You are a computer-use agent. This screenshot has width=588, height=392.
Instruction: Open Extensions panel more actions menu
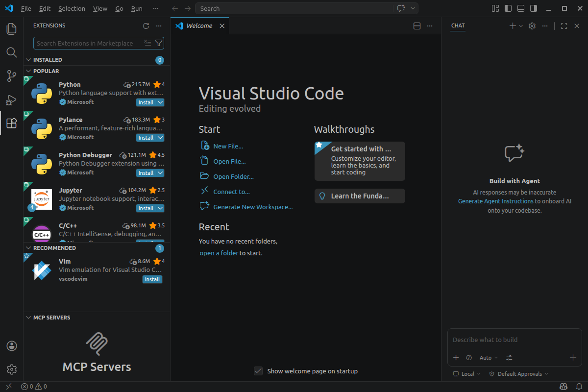pyautogui.click(x=159, y=26)
